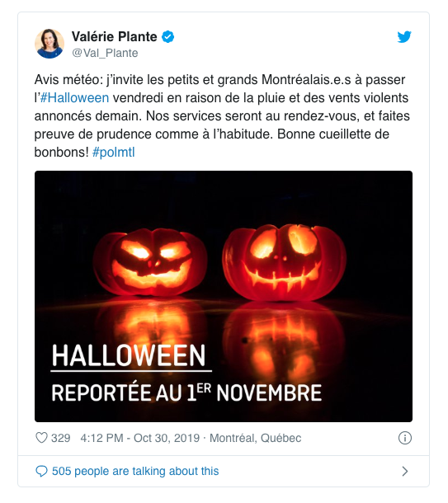Click the Twitter bird logo
448x503 pixels.
pos(404,37)
